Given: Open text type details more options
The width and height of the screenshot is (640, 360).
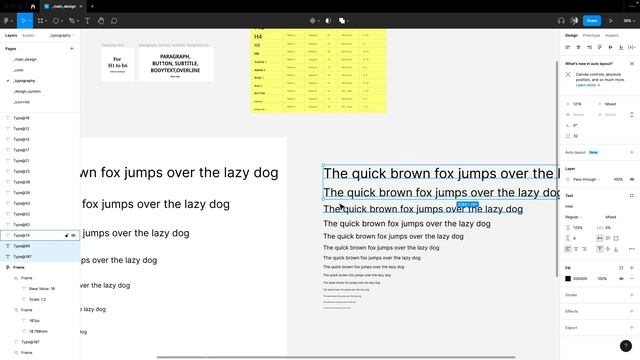Looking at the screenshot, I should pyautogui.click(x=631, y=249).
